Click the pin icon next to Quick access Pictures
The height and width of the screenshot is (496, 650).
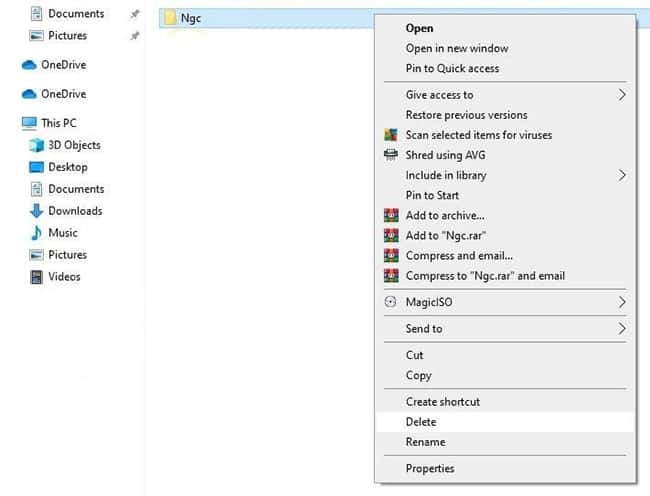tap(135, 36)
